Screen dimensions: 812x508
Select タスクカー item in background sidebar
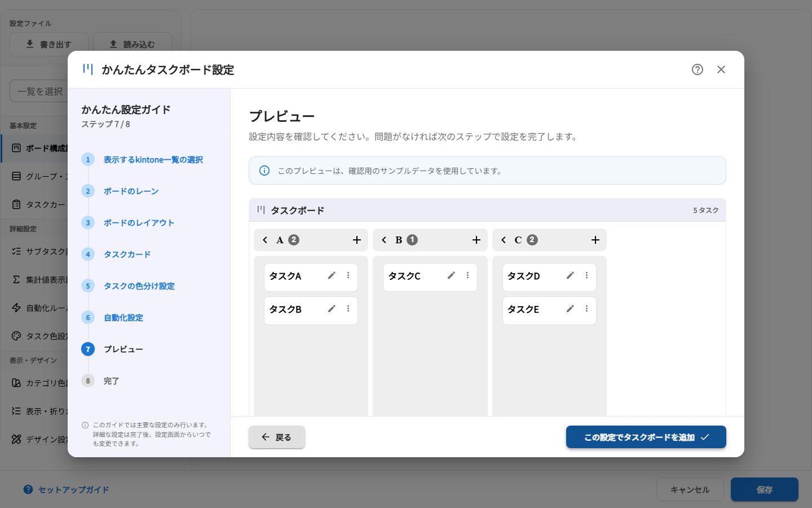(35, 204)
